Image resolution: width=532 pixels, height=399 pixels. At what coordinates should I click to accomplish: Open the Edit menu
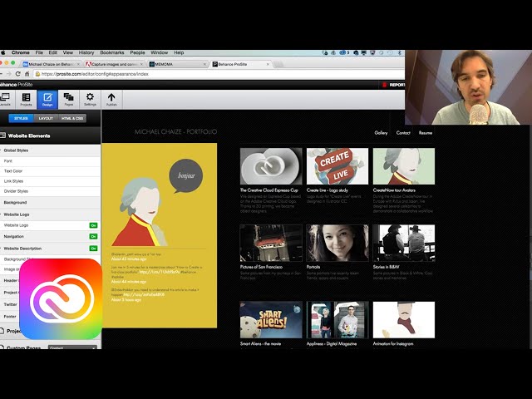(x=53, y=52)
